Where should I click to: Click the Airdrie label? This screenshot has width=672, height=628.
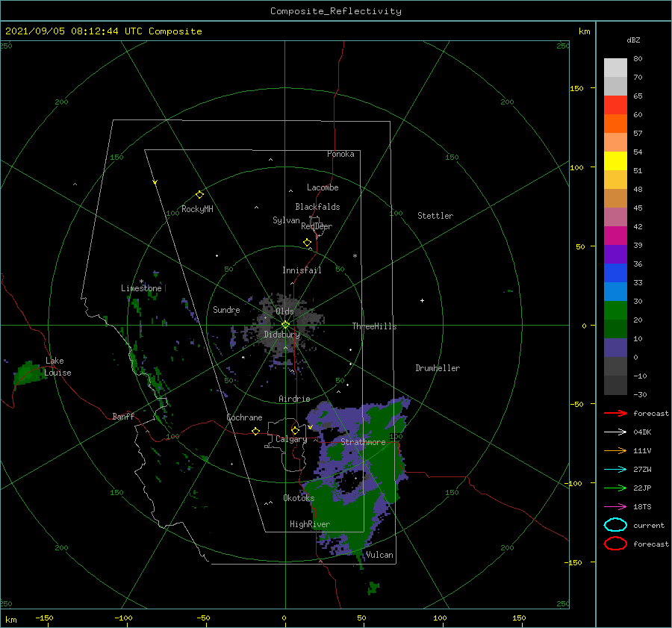tap(294, 399)
